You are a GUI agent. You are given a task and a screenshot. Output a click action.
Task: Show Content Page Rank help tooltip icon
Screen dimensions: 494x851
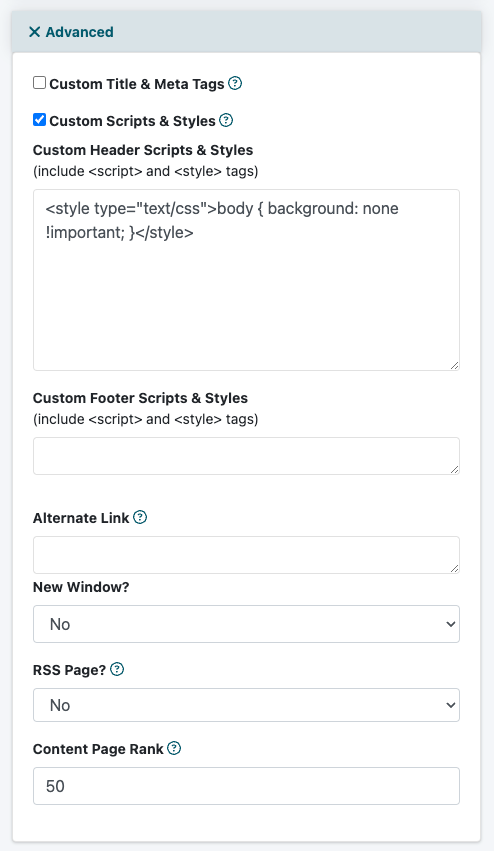(x=174, y=748)
